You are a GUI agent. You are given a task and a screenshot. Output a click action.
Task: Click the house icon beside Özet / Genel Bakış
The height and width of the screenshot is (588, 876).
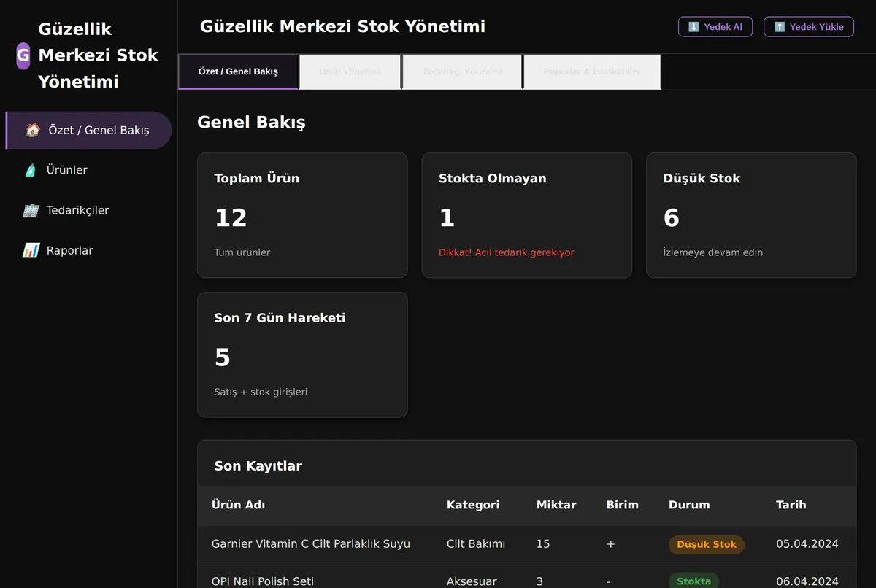pyautogui.click(x=33, y=130)
